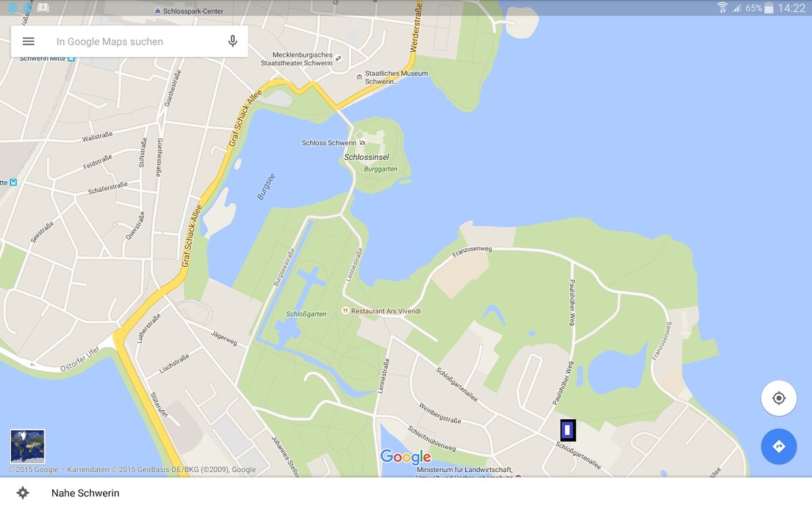Screen dimensions: 812x508
Task: Tap the Restaurant Ars Vivendi fork icon
Action: (x=346, y=311)
